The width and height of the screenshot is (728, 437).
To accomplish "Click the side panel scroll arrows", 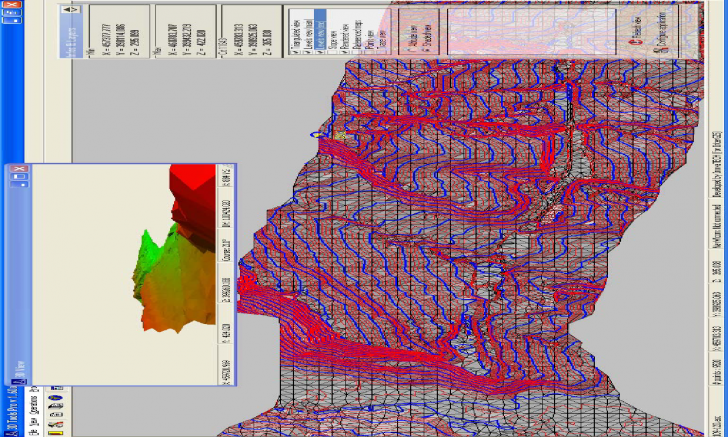I will pos(71,11).
